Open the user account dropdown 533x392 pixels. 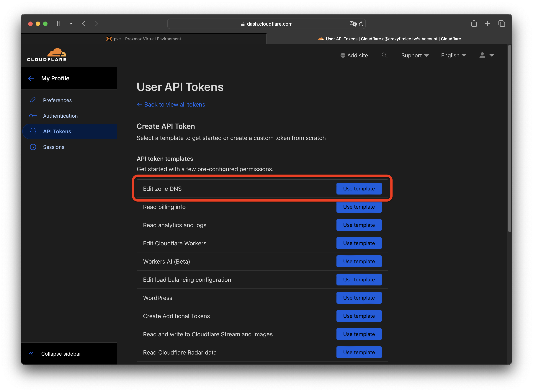[x=486, y=55]
